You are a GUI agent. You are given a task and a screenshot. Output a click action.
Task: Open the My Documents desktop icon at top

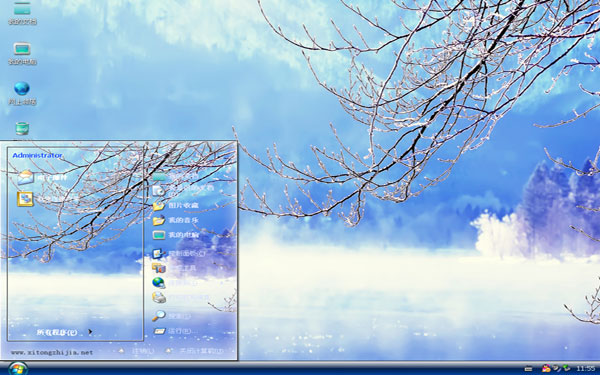pos(22,14)
